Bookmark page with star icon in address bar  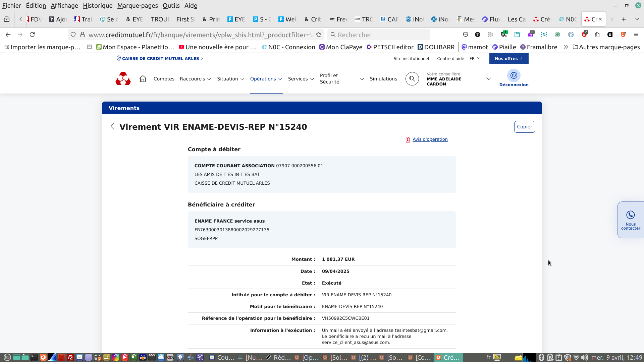point(319,35)
